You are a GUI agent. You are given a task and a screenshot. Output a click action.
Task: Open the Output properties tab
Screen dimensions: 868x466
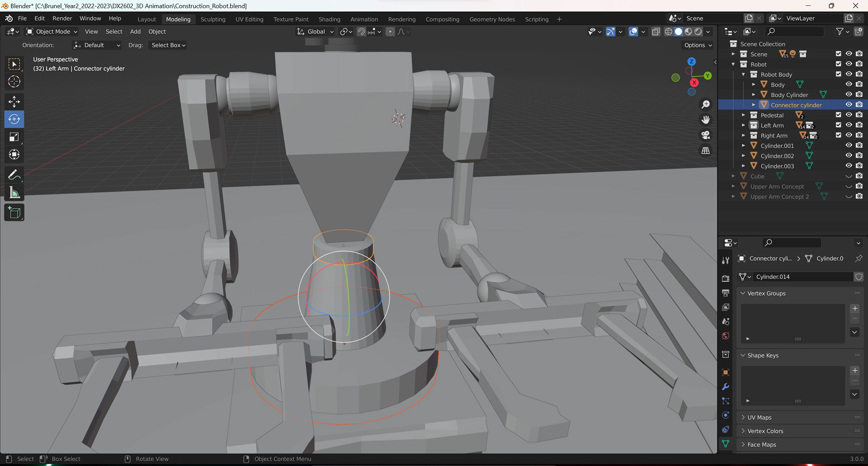(726, 293)
